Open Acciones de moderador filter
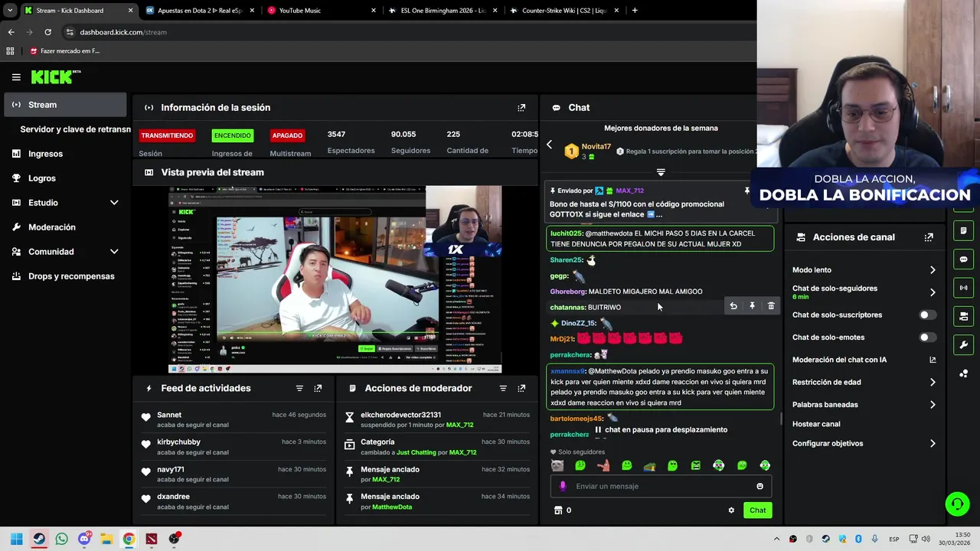This screenshot has height=551, width=980. tap(503, 389)
